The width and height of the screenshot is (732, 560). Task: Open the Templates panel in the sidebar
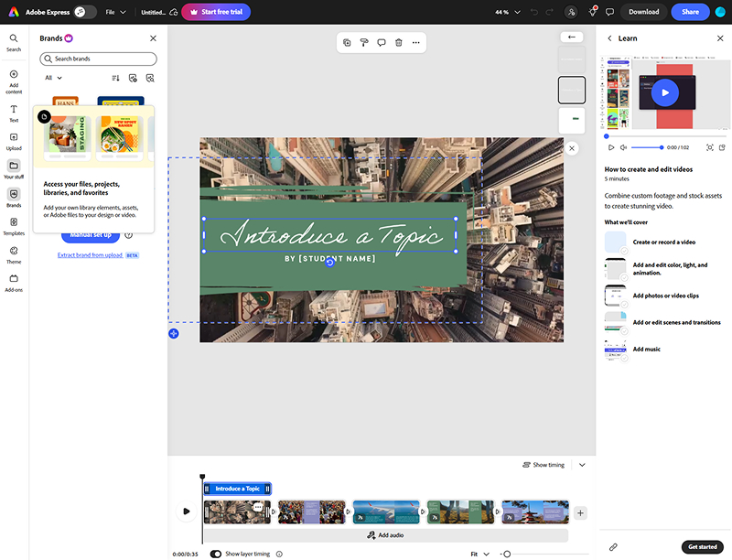pos(14,225)
